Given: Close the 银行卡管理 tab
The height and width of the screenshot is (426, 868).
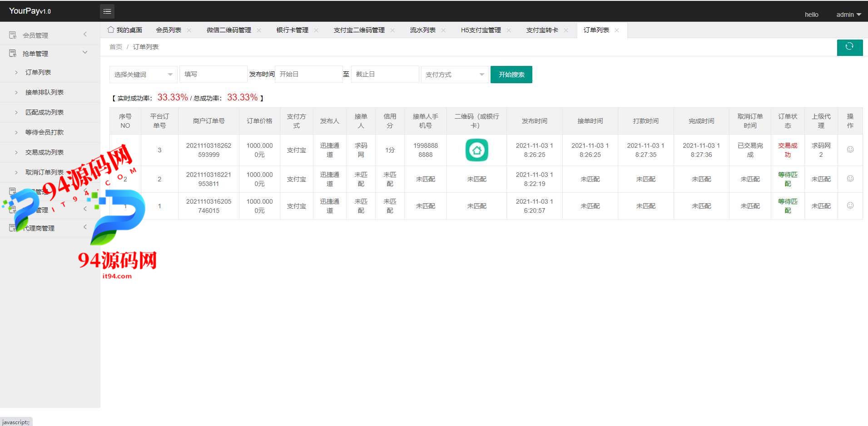Looking at the screenshot, I should 316,30.
